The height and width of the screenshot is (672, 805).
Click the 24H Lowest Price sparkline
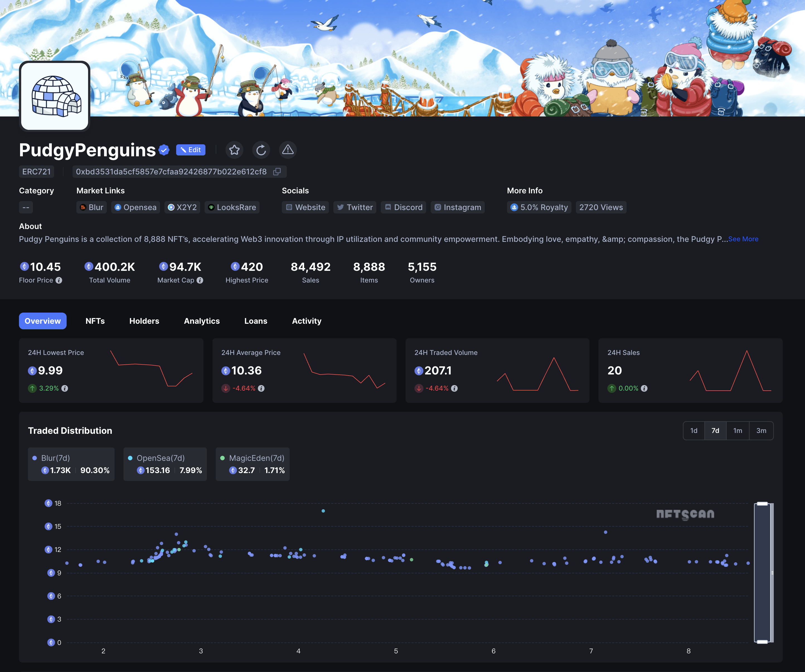[151, 368]
